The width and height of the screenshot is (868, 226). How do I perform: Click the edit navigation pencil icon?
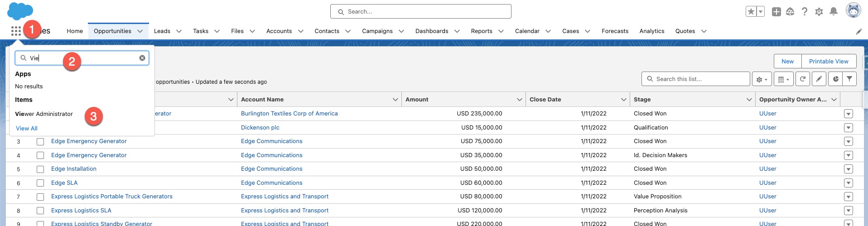859,31
